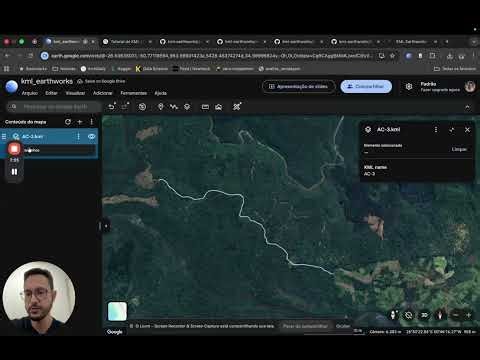Image resolution: width=480 pixels, height=360 pixels.
Task: Open the Visualizar menu
Action: [x=75, y=93]
